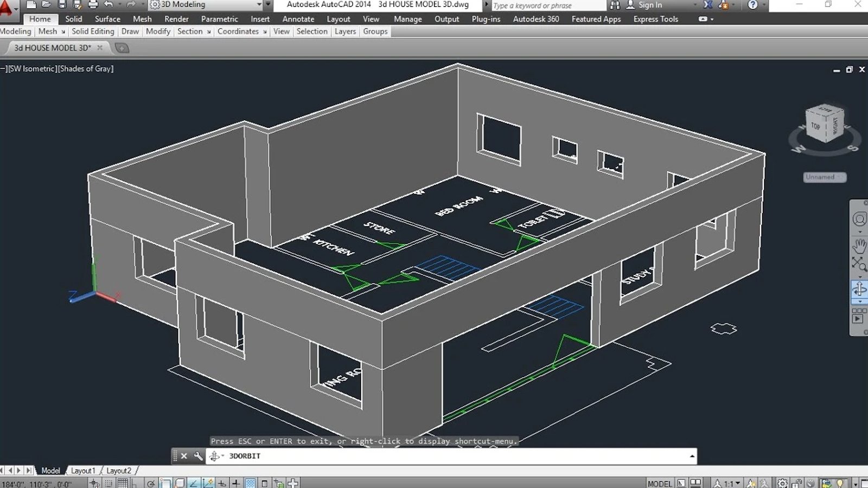Switch to the Layout2 tab
This screenshot has width=868, height=488.
119,471
